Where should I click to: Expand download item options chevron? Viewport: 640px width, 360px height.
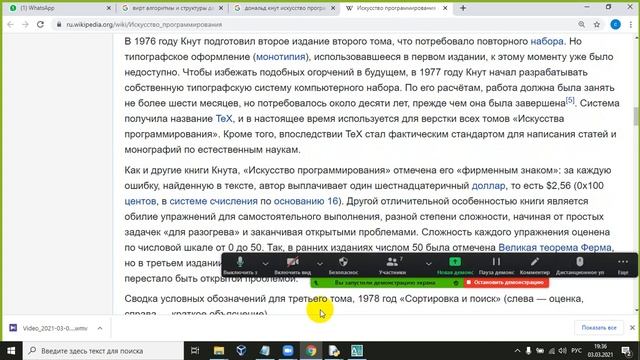point(100,328)
